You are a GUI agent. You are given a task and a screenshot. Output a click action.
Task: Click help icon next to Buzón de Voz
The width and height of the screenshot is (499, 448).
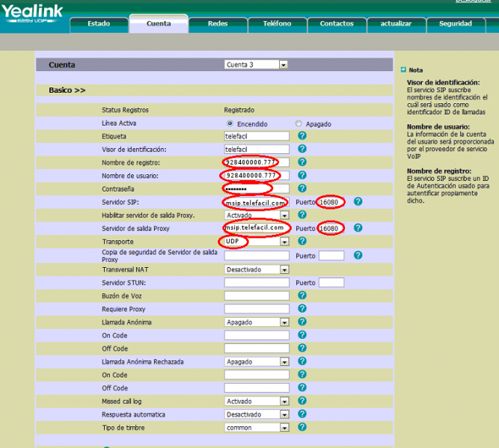click(302, 295)
